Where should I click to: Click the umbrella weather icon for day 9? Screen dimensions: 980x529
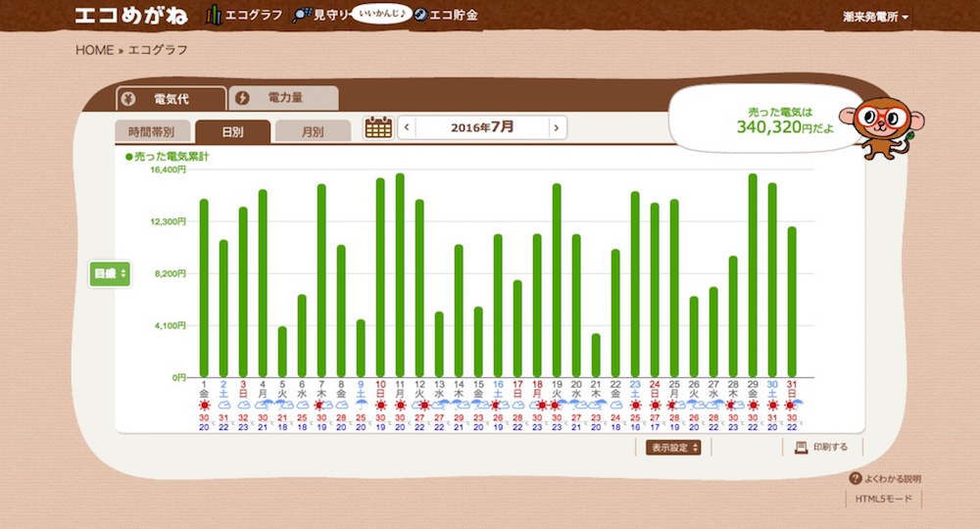361,406
